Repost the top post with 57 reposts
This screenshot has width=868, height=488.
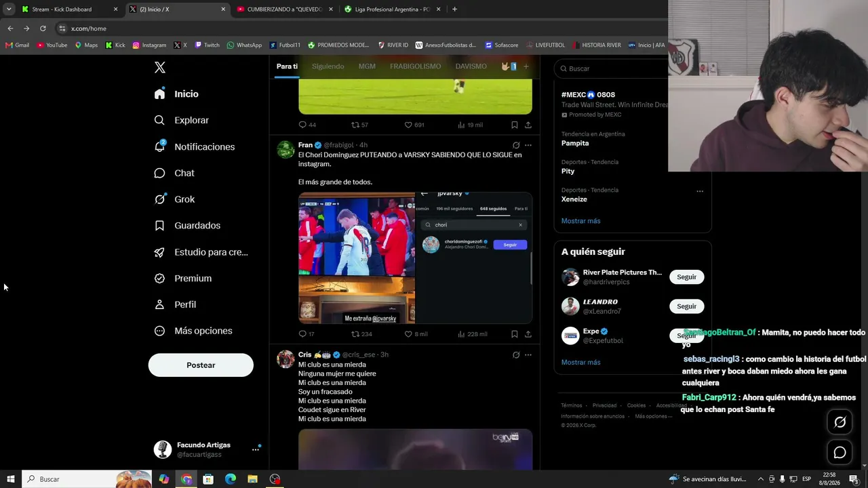click(x=359, y=125)
